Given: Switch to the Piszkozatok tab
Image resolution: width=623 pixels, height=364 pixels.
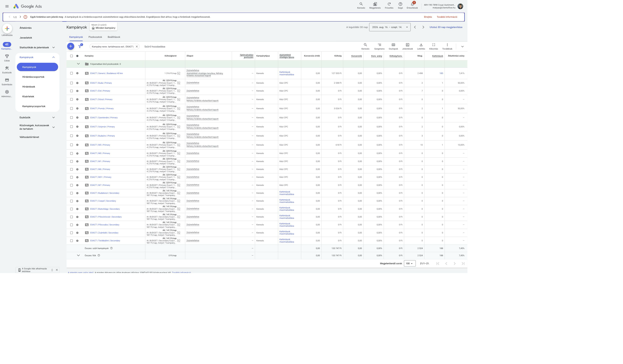Looking at the screenshot, I should (x=95, y=37).
